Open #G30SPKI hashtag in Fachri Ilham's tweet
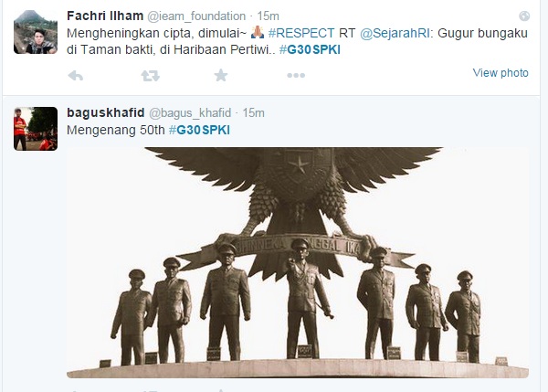Screen dimensions: 548x392 310,49
